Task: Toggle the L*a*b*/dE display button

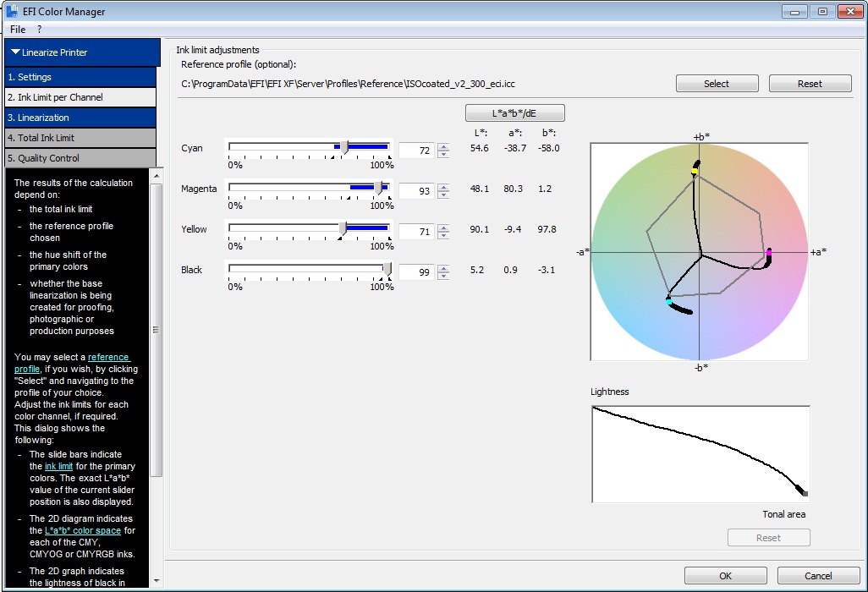Action: coord(515,112)
